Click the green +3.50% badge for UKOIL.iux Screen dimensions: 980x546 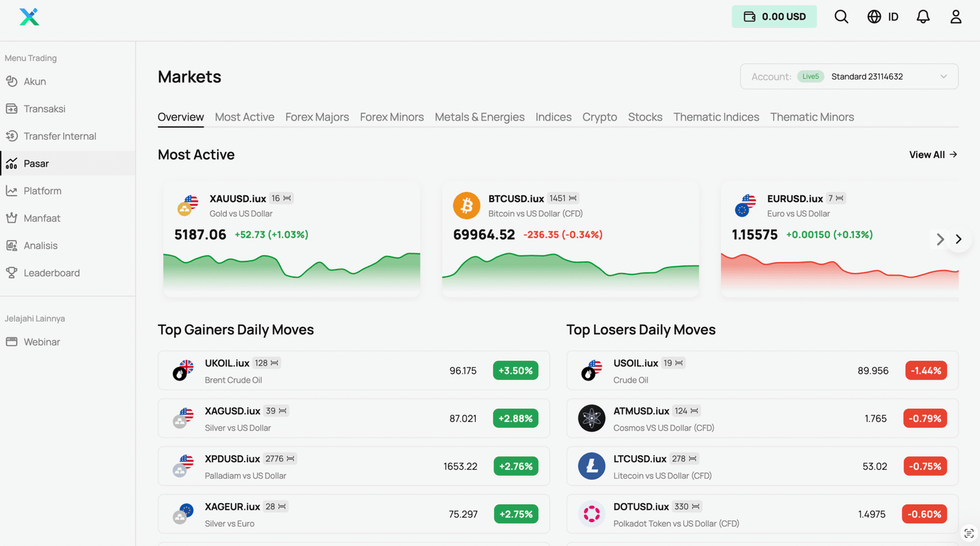[516, 370]
